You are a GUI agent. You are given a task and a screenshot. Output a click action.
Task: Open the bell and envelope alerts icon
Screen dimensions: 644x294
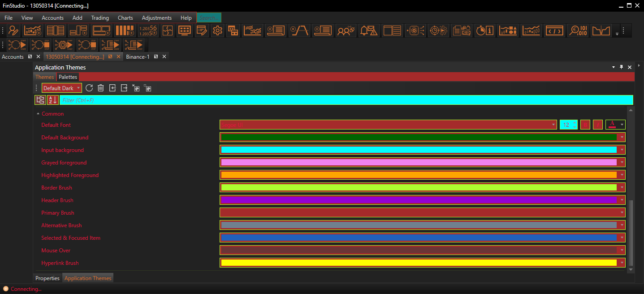[368, 30]
